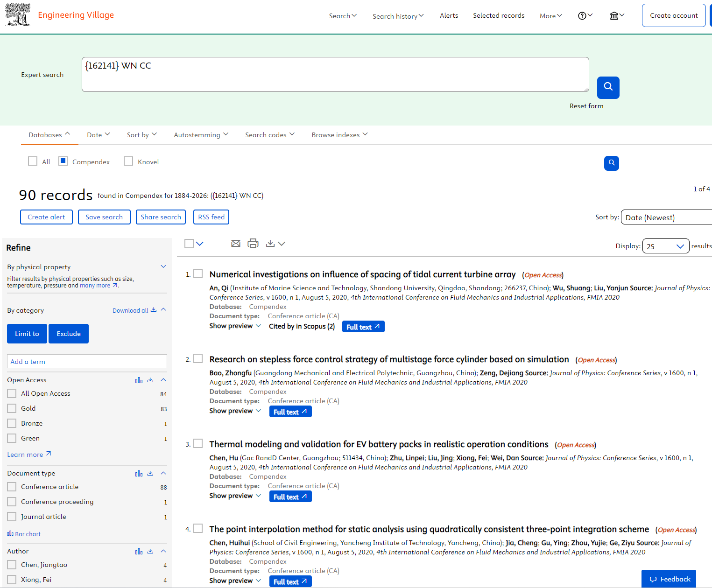This screenshot has width=712, height=588.
Task: Open the bar chart icon for Open Access
Action: click(x=139, y=380)
